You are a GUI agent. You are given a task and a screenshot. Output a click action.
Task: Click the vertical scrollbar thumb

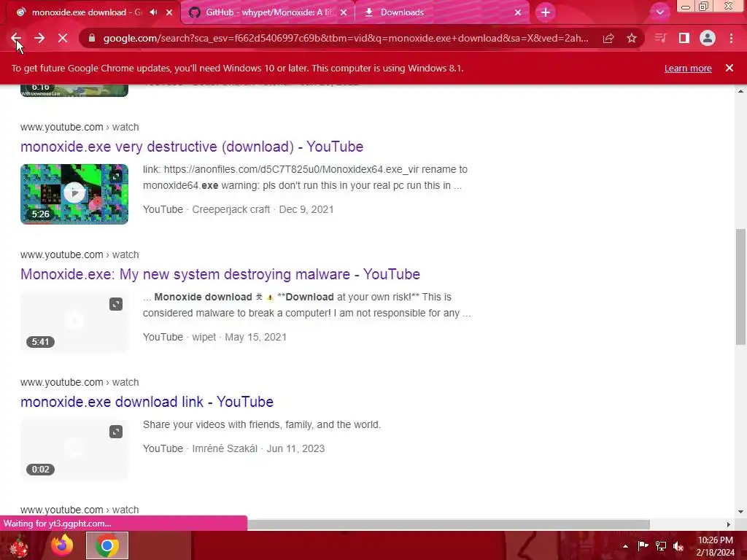tap(740, 287)
